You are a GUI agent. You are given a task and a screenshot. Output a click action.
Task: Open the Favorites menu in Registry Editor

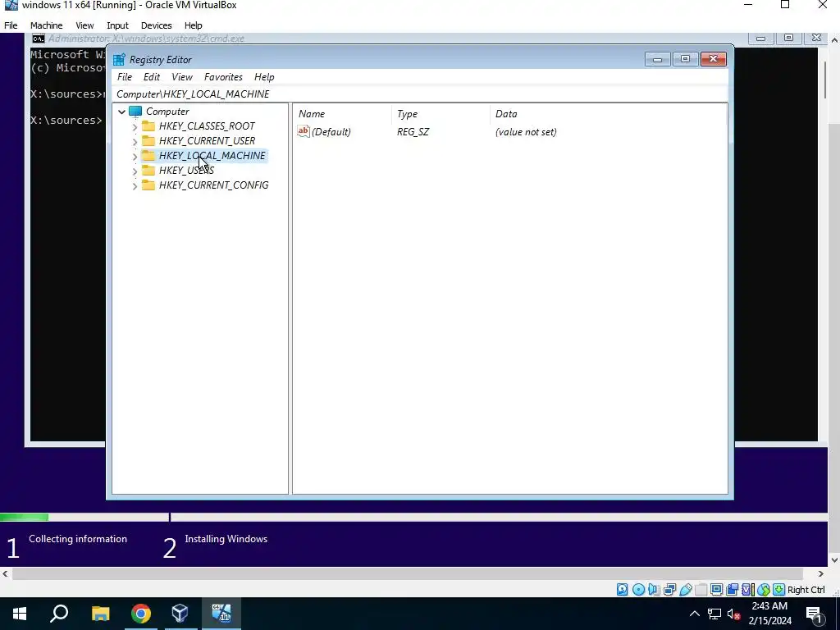[x=223, y=77]
